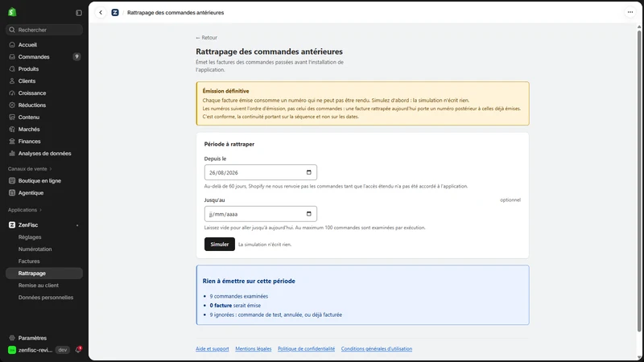Click the Marchés globe icon
This screenshot has width=644, height=362.
pyautogui.click(x=12, y=130)
